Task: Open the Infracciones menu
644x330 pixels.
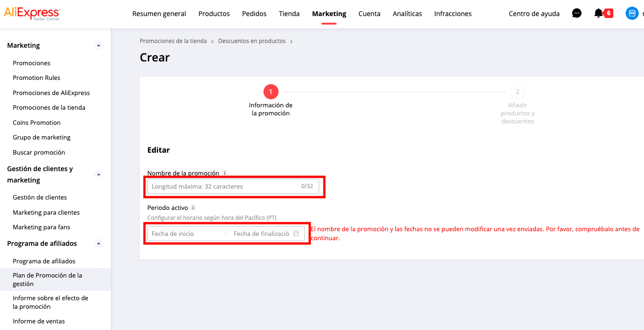Action: click(453, 14)
